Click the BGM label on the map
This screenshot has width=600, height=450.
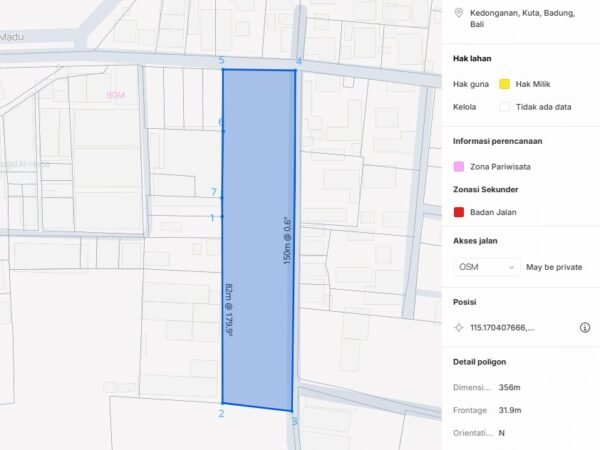point(114,95)
